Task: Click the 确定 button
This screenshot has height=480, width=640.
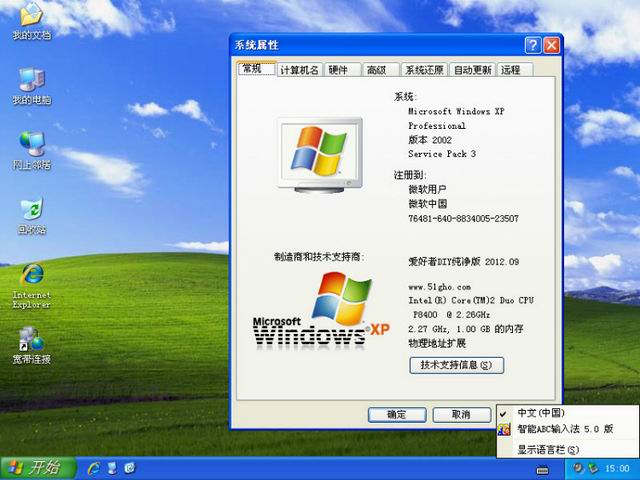Action: coord(397,415)
